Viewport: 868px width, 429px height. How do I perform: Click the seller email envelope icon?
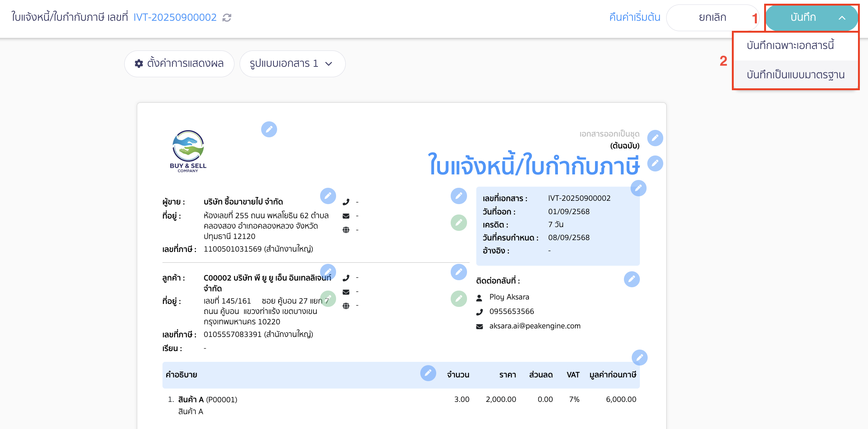click(x=346, y=216)
